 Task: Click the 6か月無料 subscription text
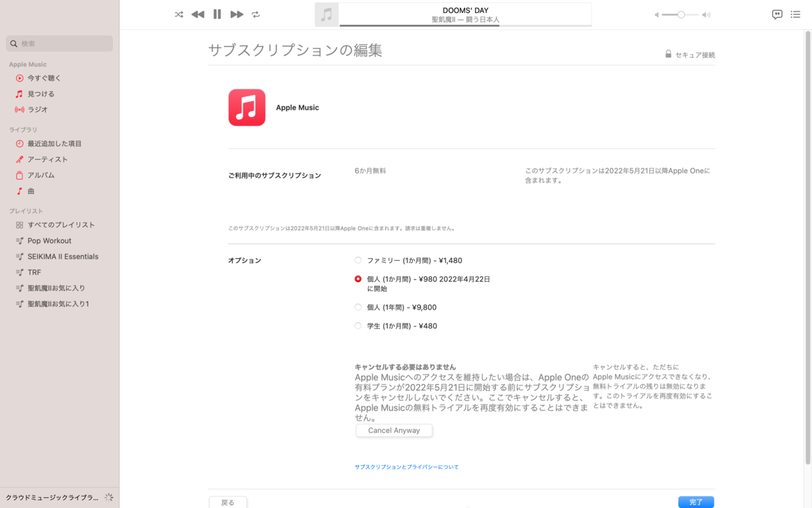tap(370, 171)
